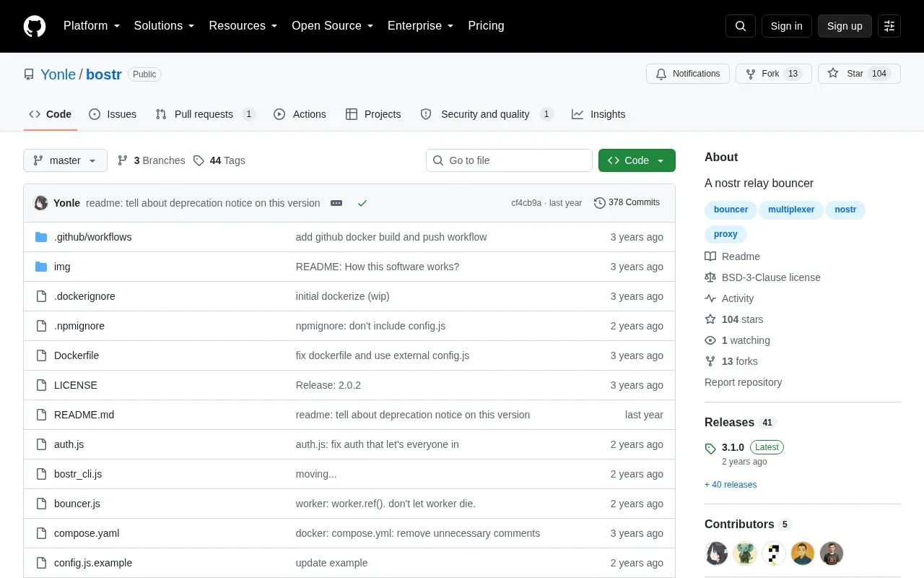Image resolution: width=924 pixels, height=578 pixels.
Task: Open the green Code dropdown button
Action: (x=637, y=160)
